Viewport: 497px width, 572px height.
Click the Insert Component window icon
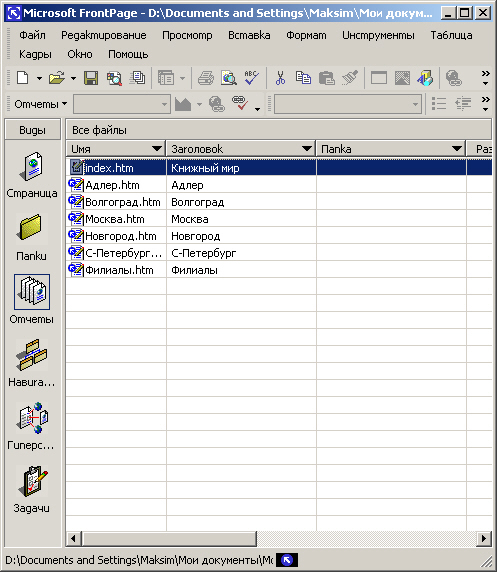[x=379, y=78]
